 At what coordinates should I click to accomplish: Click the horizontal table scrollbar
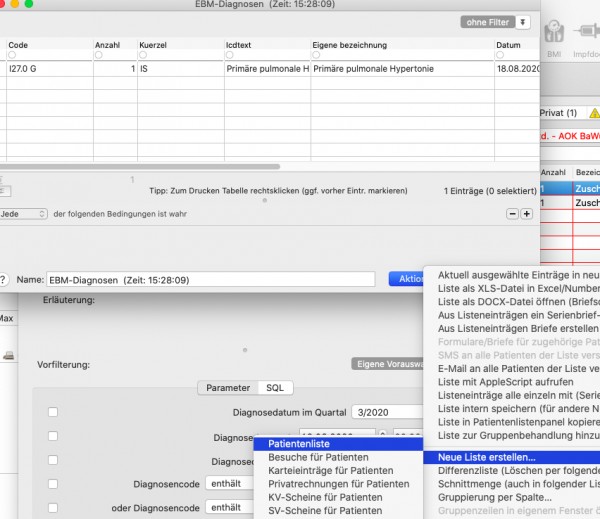[140, 166]
